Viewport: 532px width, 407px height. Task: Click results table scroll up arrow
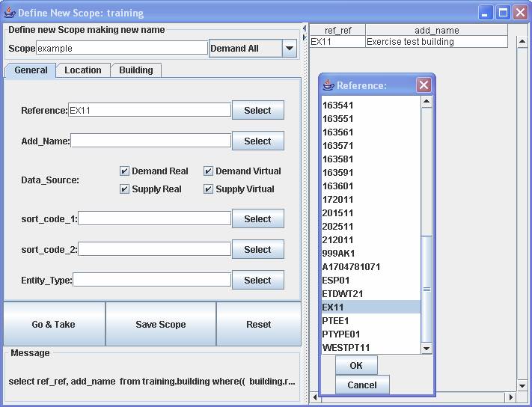tap(522, 42)
